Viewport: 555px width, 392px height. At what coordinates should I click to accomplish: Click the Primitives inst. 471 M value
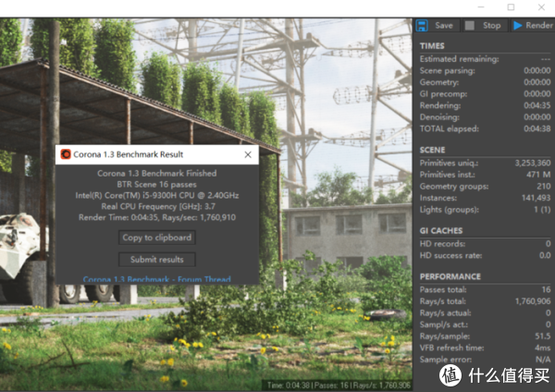click(x=538, y=175)
